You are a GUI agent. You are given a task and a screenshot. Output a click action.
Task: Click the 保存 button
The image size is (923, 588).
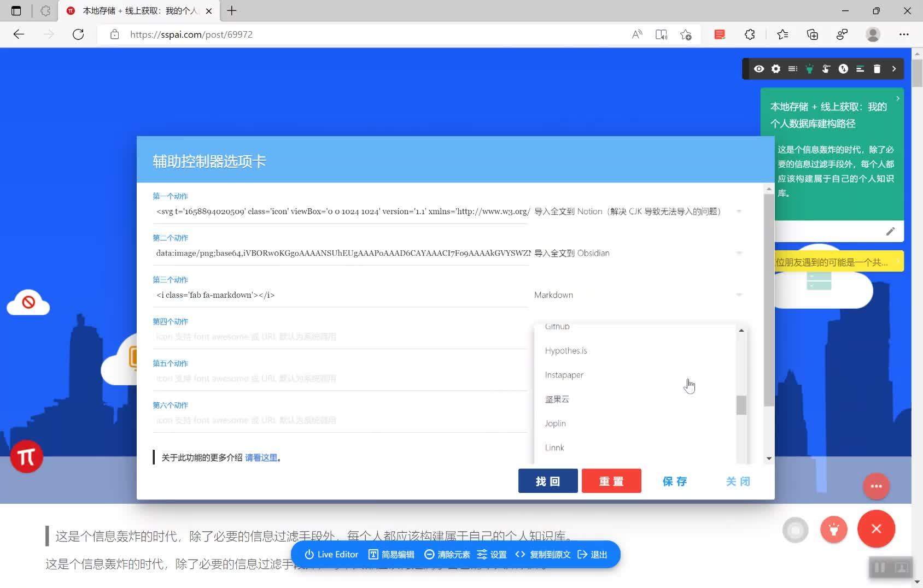click(675, 481)
